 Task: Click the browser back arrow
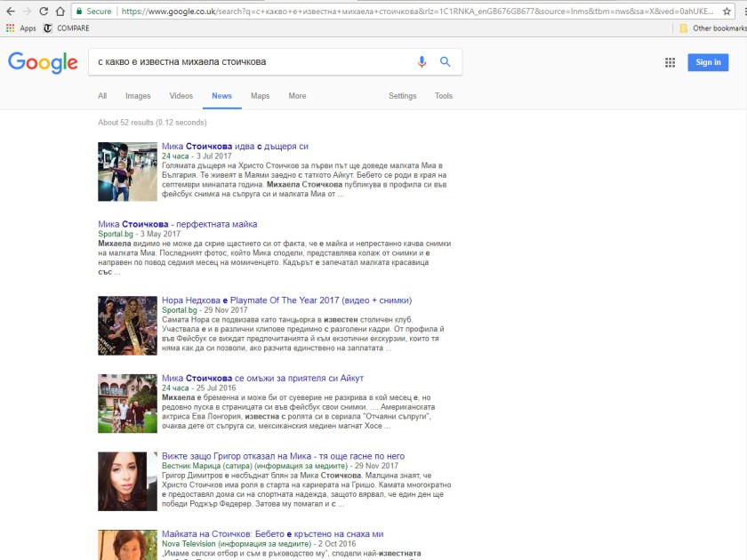(9, 12)
